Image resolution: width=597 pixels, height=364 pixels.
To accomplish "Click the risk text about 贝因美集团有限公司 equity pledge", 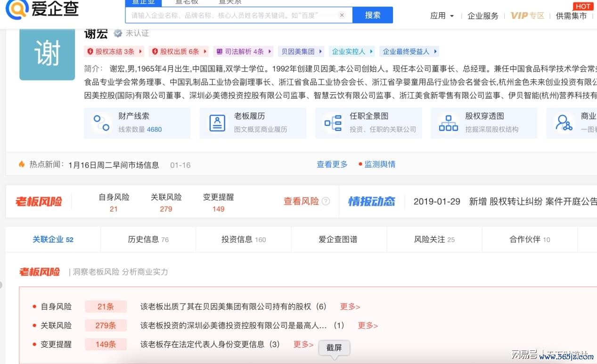I will click(233, 307).
